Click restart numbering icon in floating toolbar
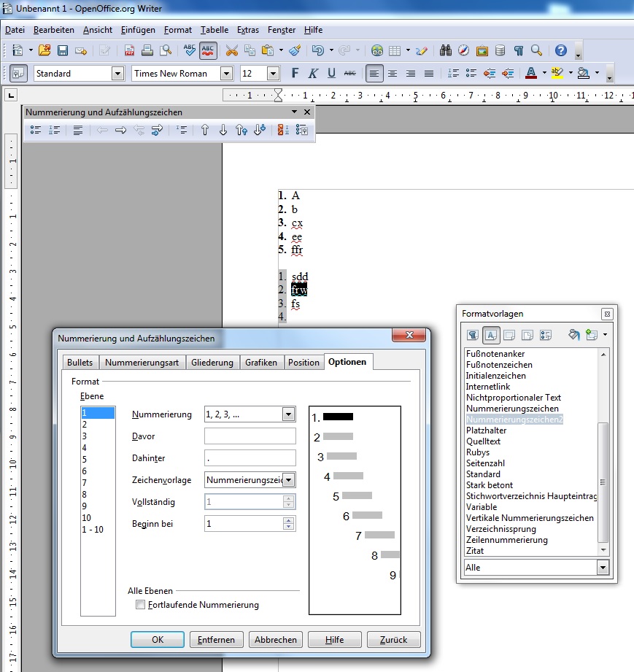The width and height of the screenshot is (634, 672). pos(282,130)
